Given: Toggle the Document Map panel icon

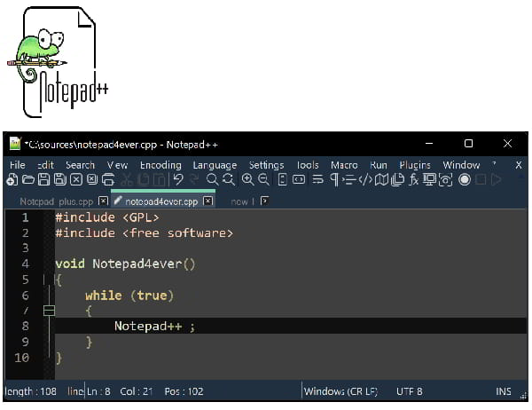Looking at the screenshot, I should pyautogui.click(x=381, y=179).
